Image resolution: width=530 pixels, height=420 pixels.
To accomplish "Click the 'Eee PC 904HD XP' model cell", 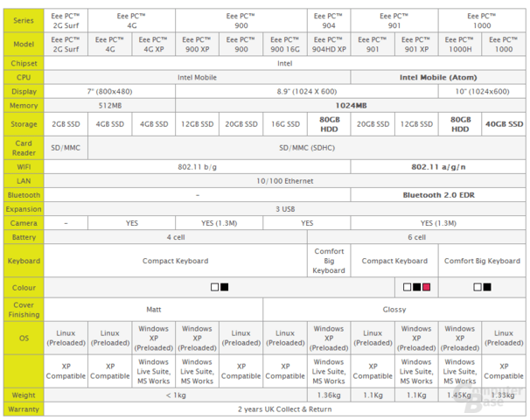I will (x=329, y=45).
